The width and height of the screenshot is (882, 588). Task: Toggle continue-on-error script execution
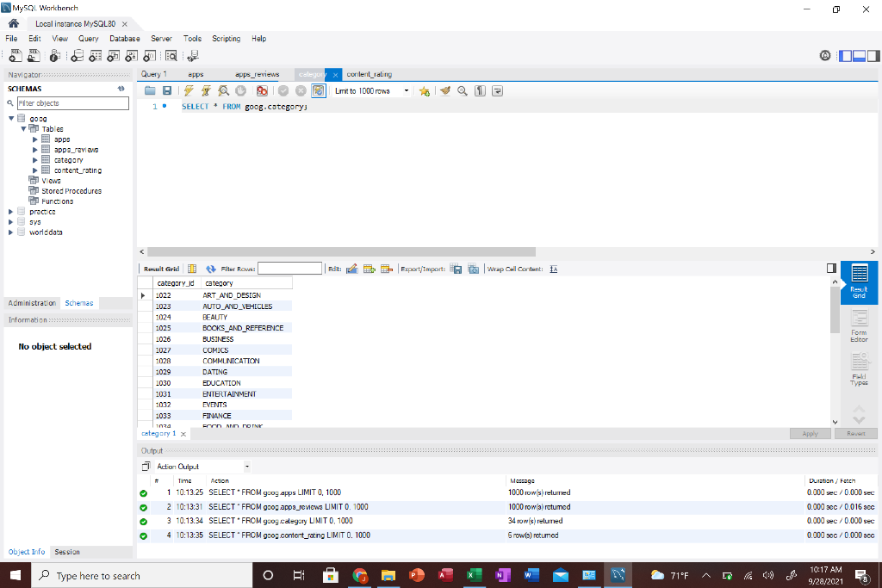coord(262,90)
